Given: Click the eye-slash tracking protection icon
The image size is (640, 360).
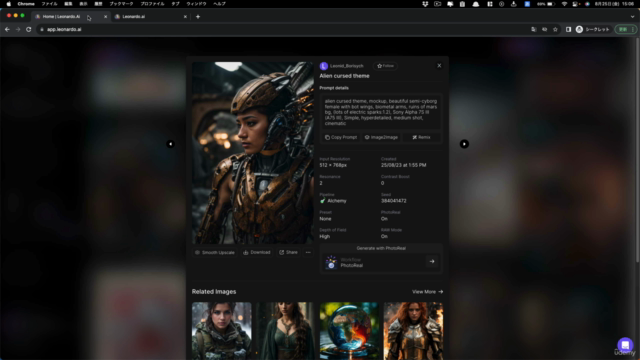Looking at the screenshot, I should click(544, 29).
